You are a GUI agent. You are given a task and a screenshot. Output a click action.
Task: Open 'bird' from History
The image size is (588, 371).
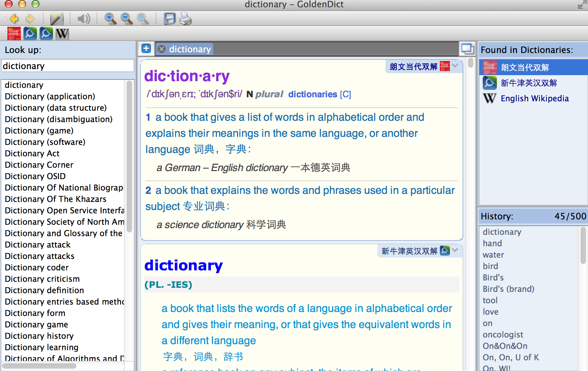pos(490,266)
